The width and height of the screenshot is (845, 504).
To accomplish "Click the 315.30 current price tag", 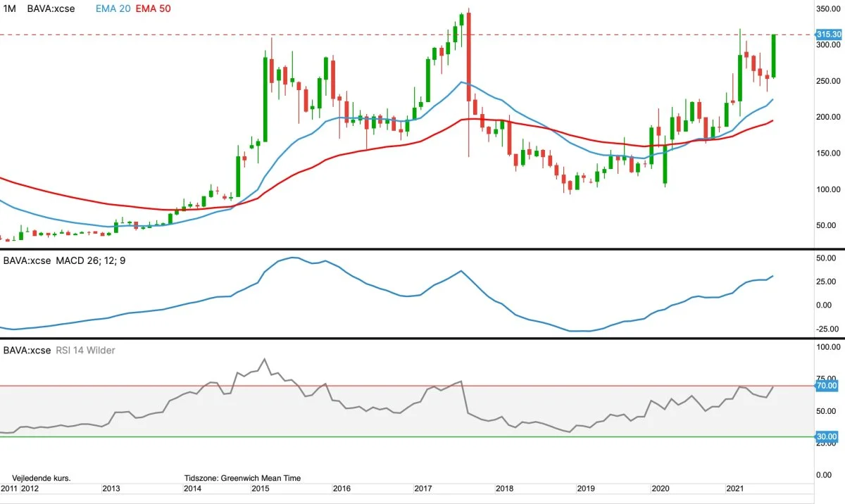I will 829,34.
